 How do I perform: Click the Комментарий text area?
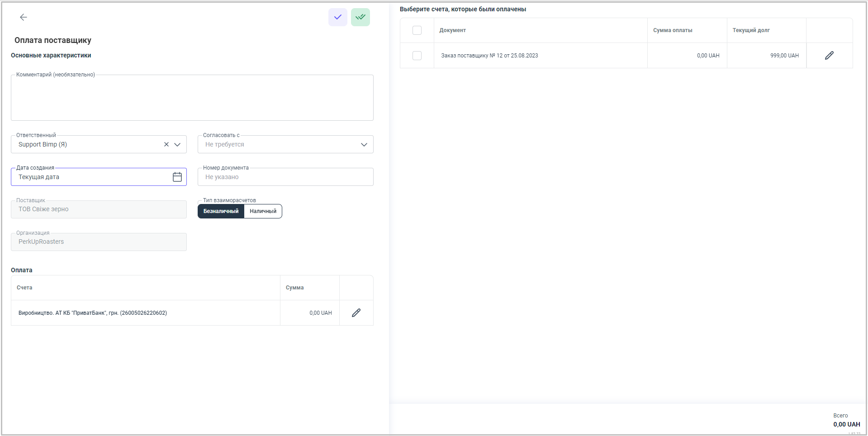tap(192, 99)
